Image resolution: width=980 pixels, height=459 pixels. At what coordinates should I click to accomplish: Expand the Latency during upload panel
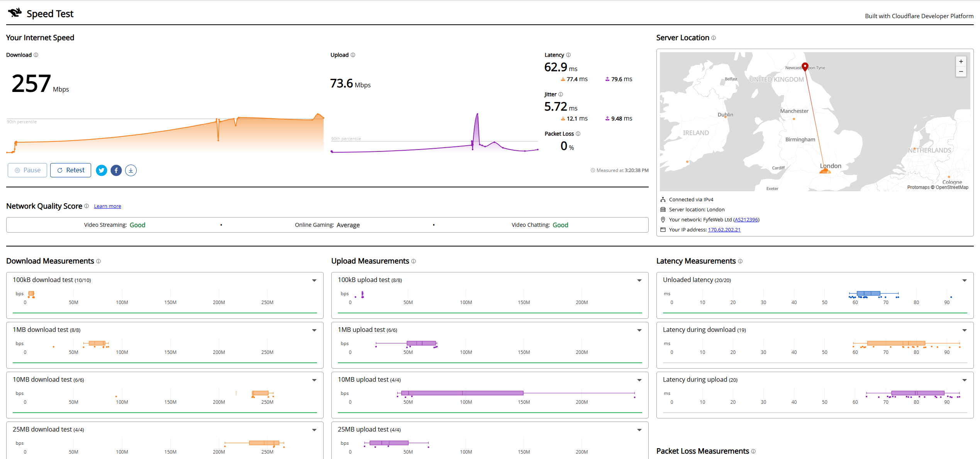pos(965,380)
